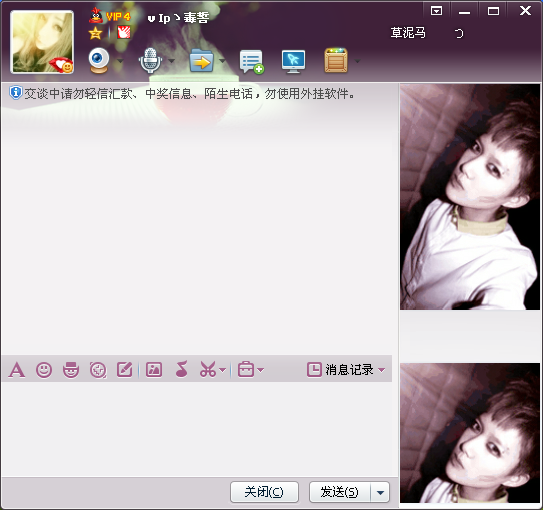Open send options arrow beside 发送
Viewport: 543px width, 510px height.
(380, 492)
